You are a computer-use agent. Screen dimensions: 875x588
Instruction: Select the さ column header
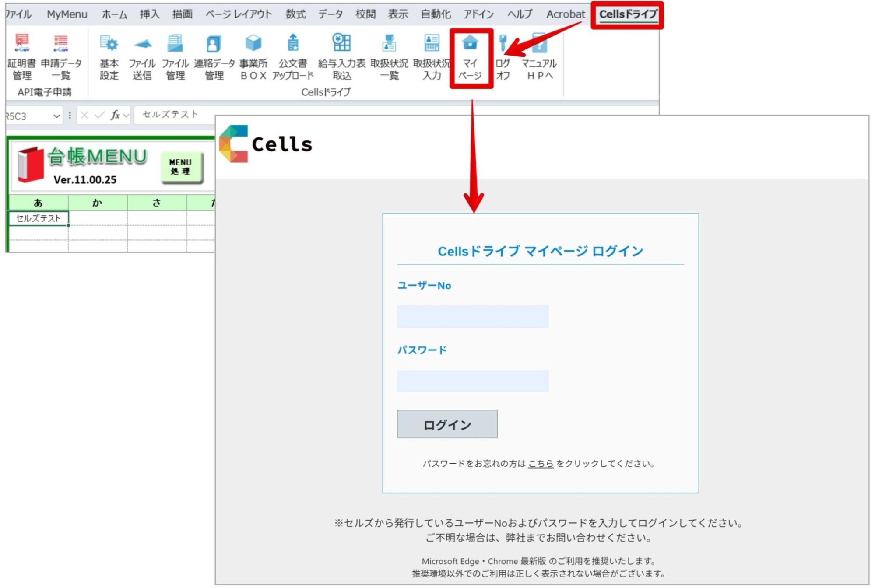point(157,203)
